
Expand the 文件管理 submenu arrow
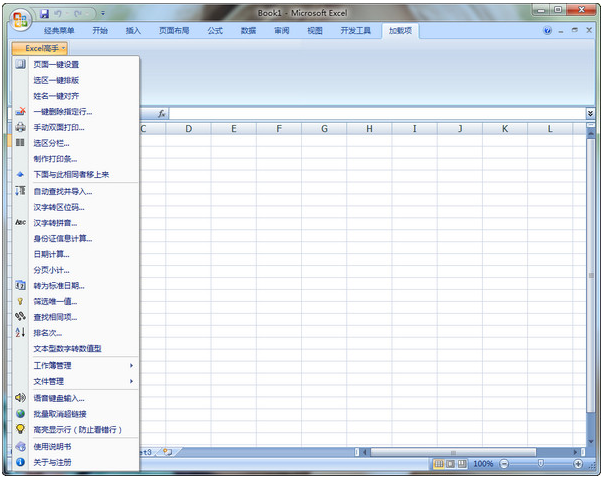132,381
